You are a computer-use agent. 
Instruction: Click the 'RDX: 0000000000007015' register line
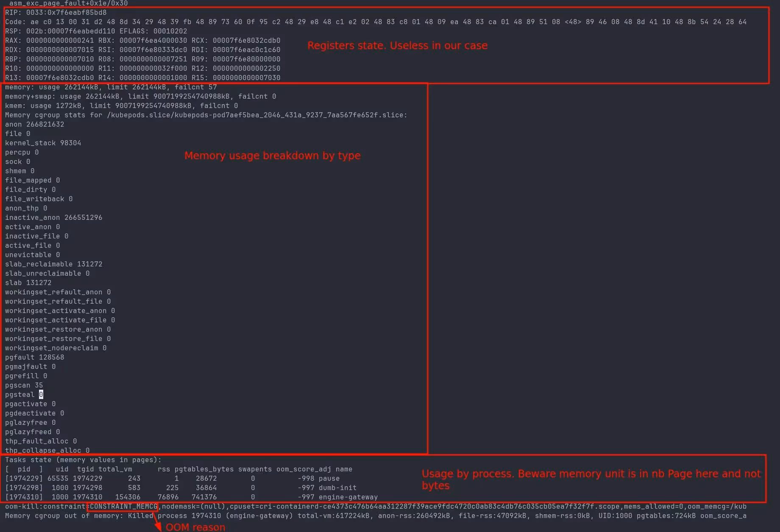(x=143, y=50)
